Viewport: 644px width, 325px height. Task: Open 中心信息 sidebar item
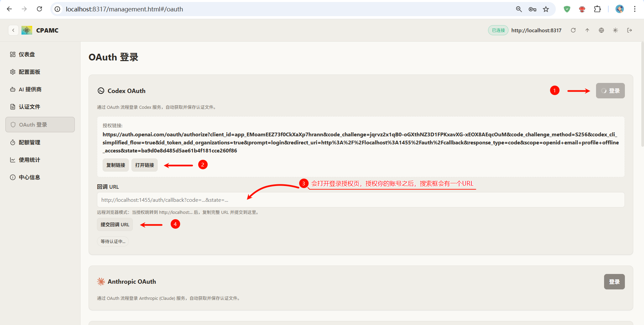pos(40,177)
